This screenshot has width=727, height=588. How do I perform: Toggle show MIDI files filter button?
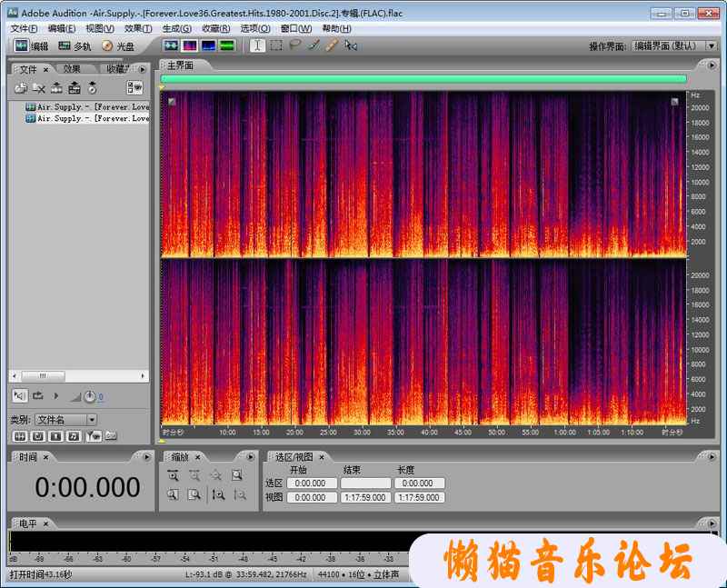click(74, 436)
